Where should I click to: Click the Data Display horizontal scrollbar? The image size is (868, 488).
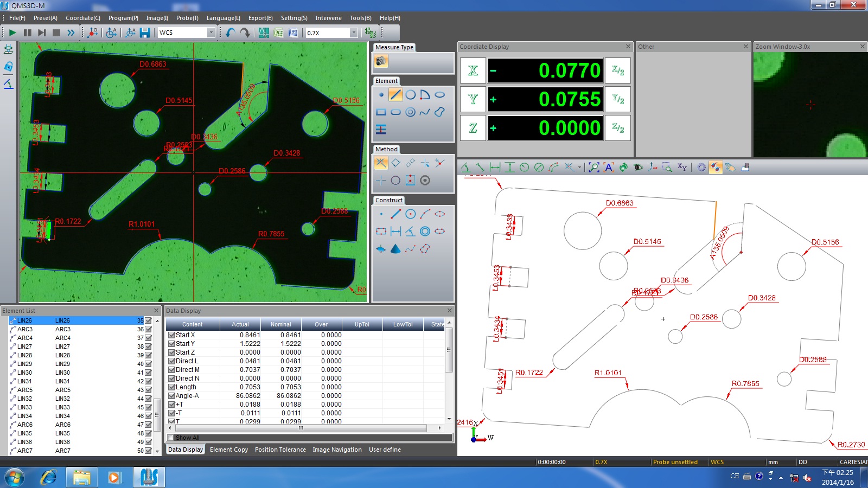click(x=301, y=428)
